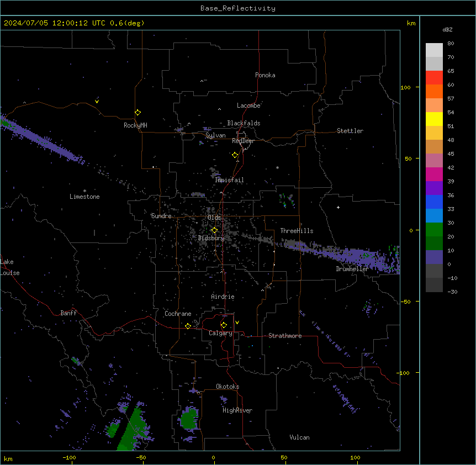The height and width of the screenshot is (465, 476).
Task: Click the Strathmore city label
Action: [x=285, y=336]
